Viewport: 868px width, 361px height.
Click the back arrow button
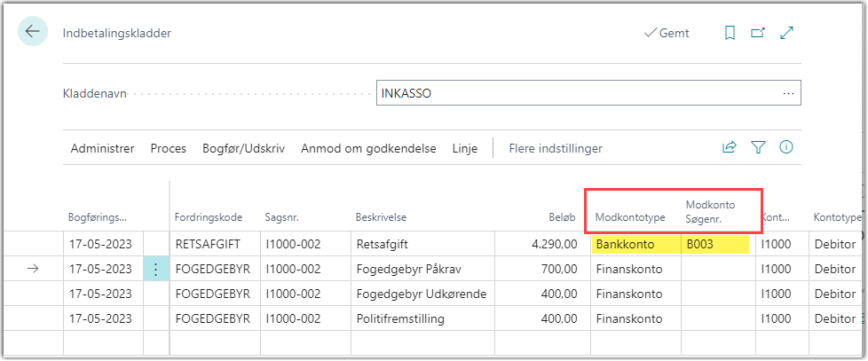click(33, 32)
